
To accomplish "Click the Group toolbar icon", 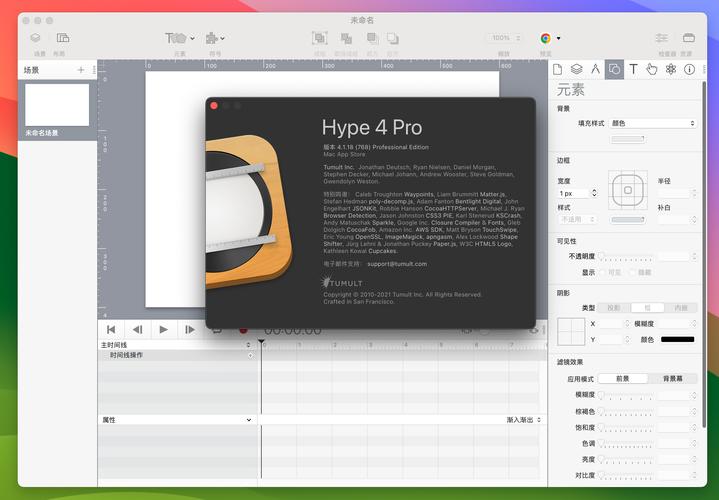I will pyautogui.click(x=320, y=38).
